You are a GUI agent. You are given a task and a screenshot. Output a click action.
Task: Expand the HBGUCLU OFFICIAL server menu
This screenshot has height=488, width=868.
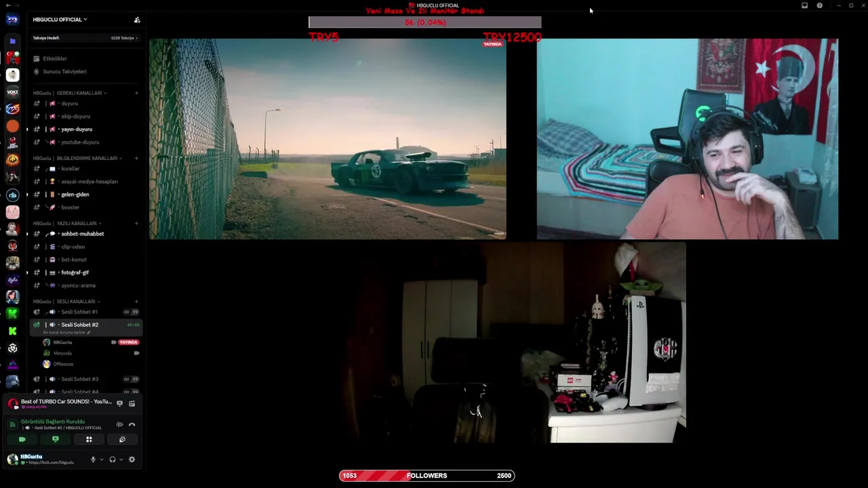[60, 20]
